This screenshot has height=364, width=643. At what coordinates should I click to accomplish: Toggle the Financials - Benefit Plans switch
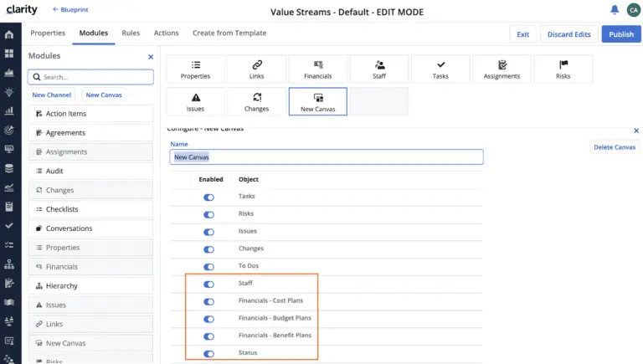pos(208,336)
